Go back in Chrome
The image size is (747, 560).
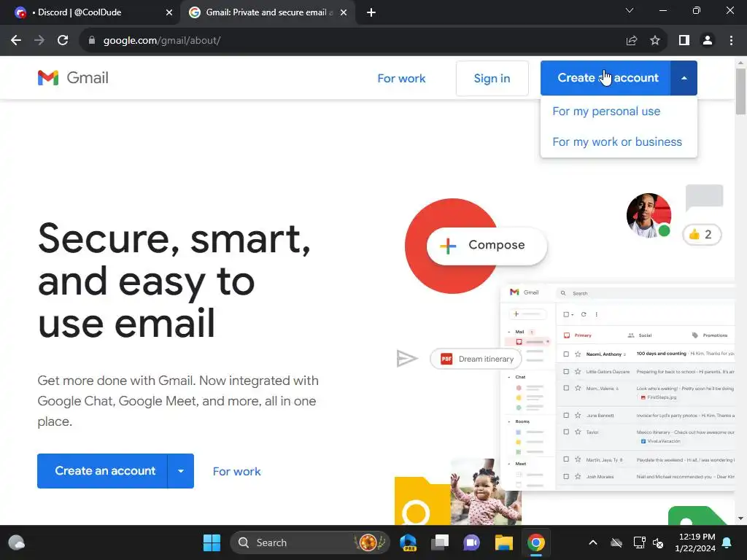point(16,41)
